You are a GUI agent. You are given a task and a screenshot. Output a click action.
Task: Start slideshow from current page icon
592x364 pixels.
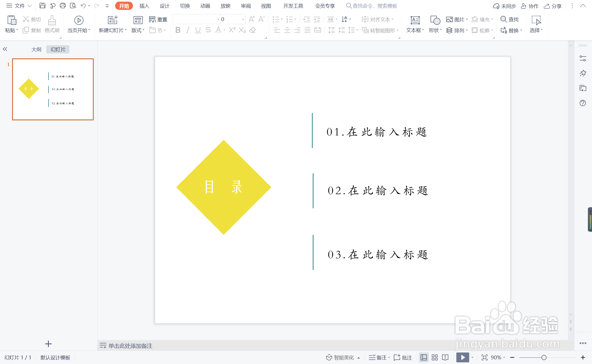[x=79, y=20]
